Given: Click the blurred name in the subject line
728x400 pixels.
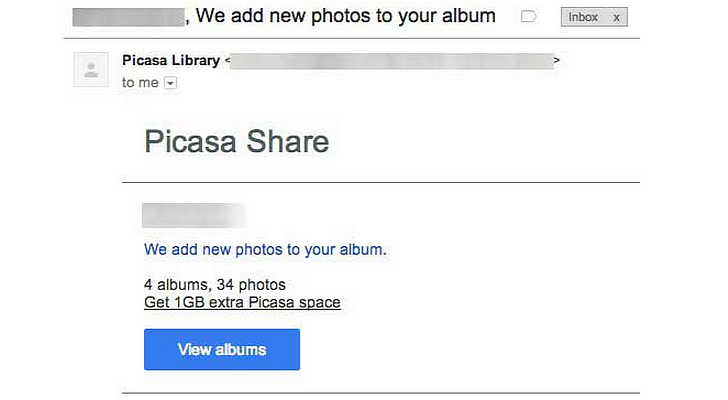Looking at the screenshot, I should point(128,16).
